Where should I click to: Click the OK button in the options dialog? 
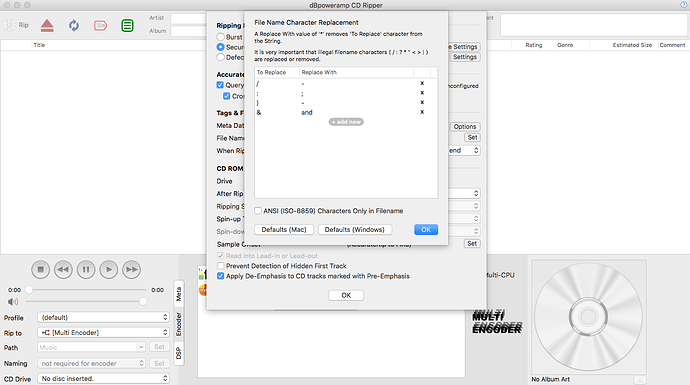[x=346, y=295]
